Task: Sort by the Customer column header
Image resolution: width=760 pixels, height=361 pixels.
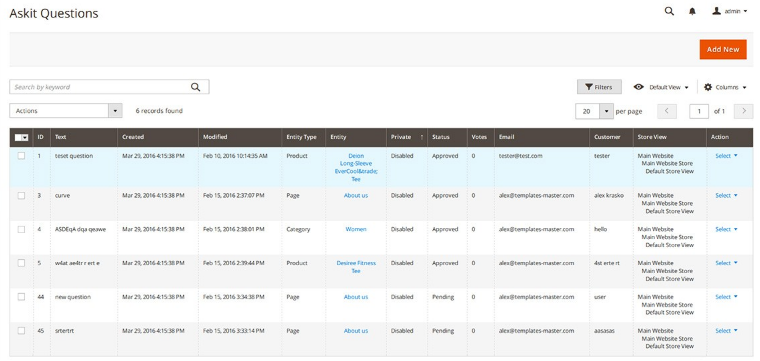Action: 611,137
